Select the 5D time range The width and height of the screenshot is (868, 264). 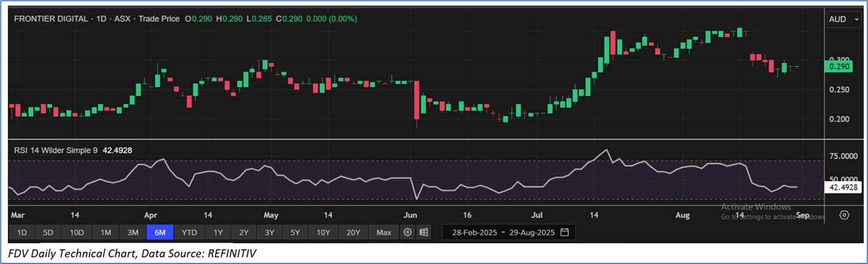tap(48, 232)
